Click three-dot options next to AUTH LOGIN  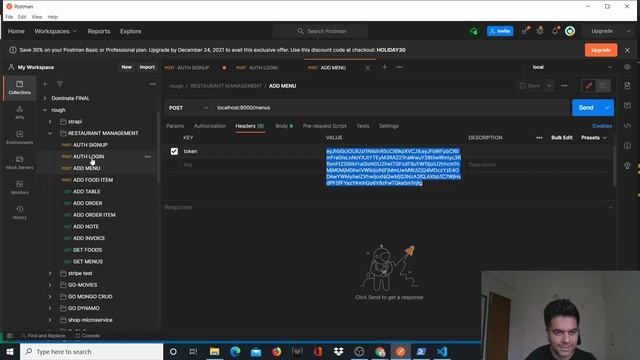(x=147, y=157)
